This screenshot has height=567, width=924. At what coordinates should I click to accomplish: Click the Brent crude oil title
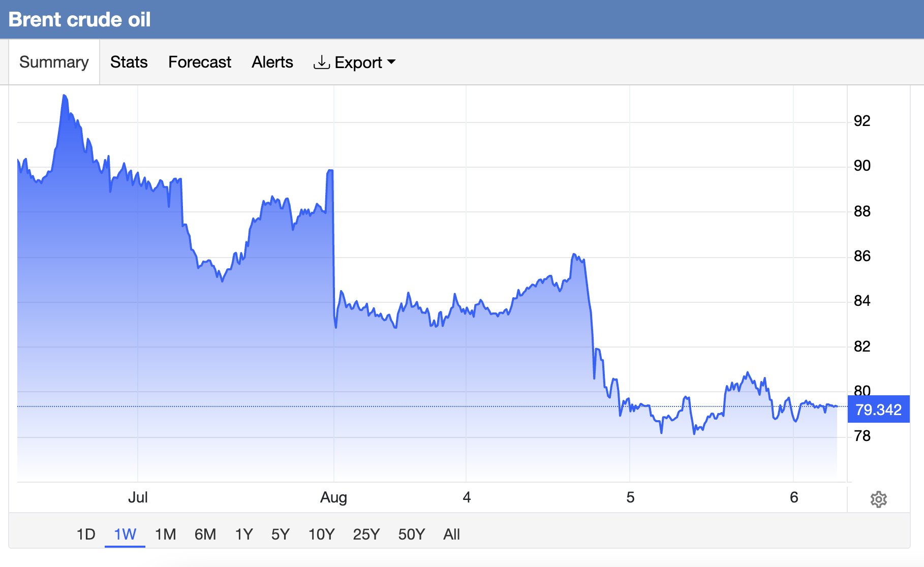click(x=80, y=19)
